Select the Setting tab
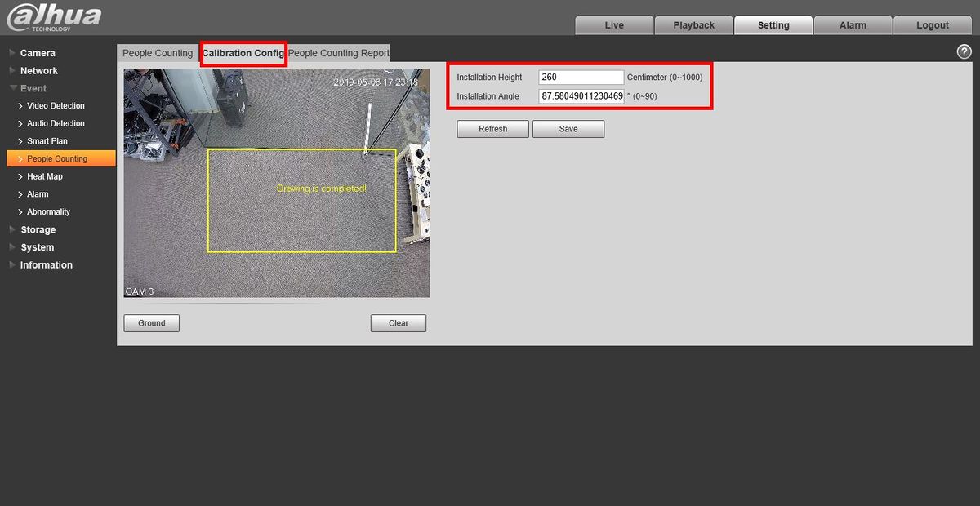Viewport: 980px width, 506px height. 773,25
